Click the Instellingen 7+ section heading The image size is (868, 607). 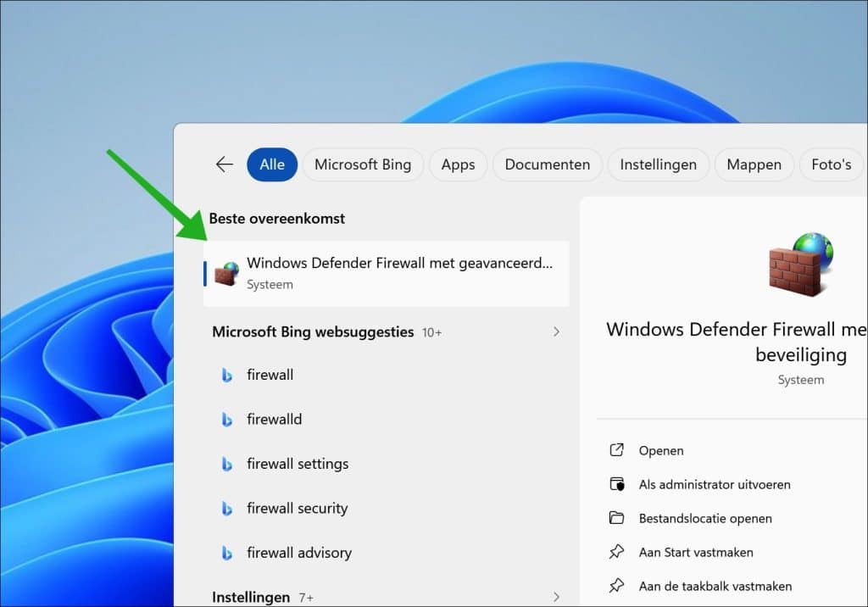click(263, 597)
